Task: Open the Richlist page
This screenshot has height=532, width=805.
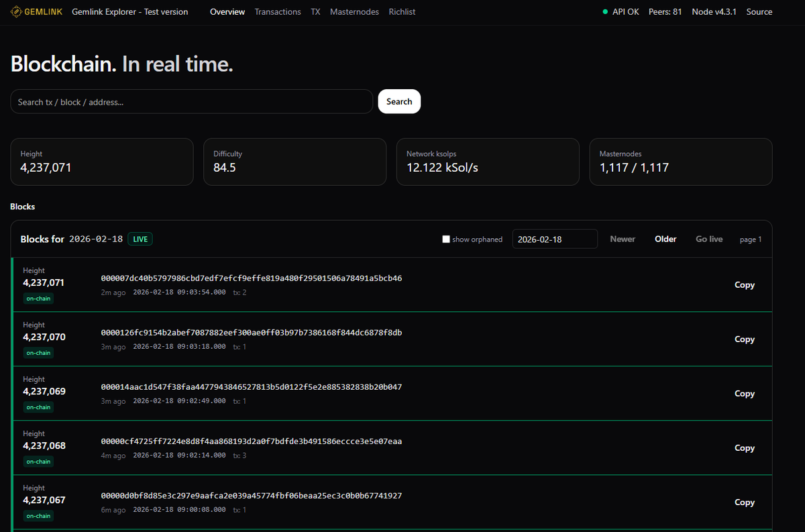Action: pyautogui.click(x=402, y=12)
